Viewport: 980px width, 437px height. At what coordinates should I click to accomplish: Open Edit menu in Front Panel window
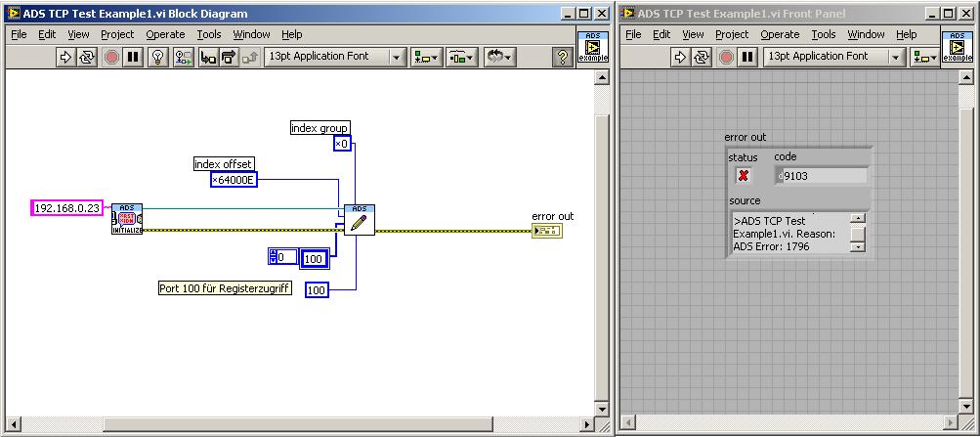click(661, 34)
